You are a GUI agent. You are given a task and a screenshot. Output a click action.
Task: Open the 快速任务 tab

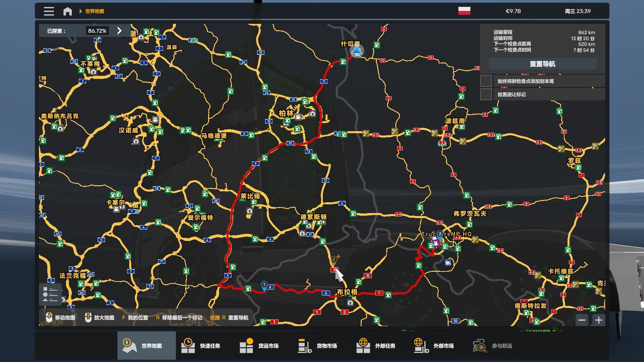tap(205, 346)
